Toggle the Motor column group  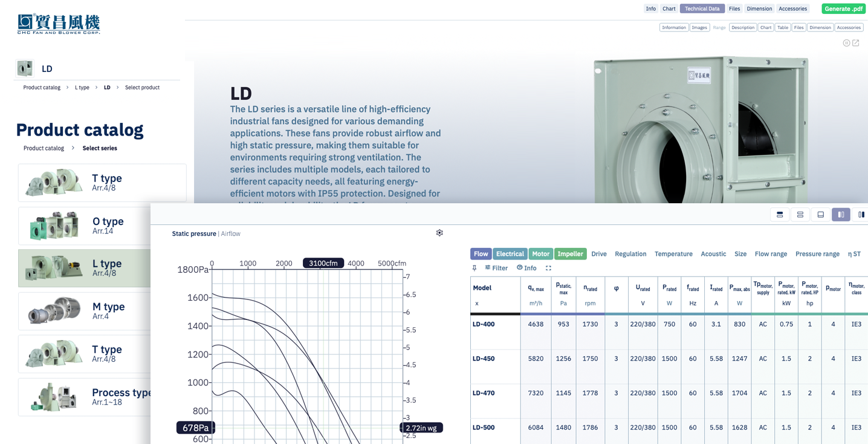click(541, 254)
